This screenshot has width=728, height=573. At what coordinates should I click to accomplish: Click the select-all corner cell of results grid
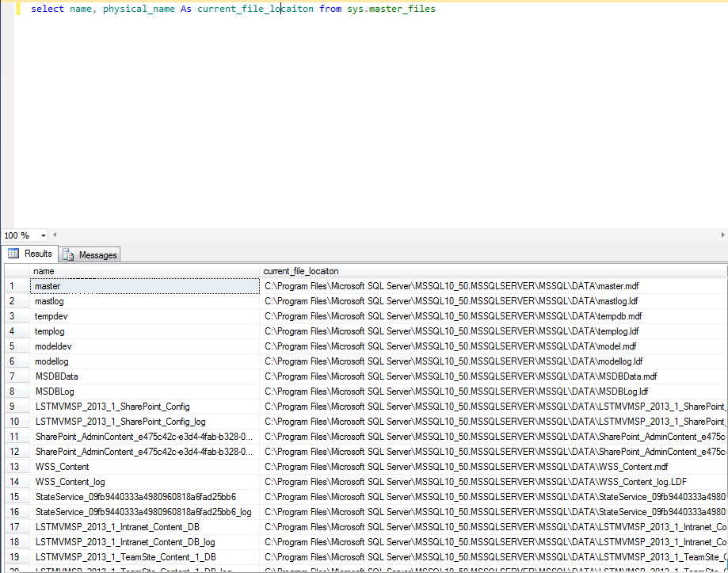(16, 270)
